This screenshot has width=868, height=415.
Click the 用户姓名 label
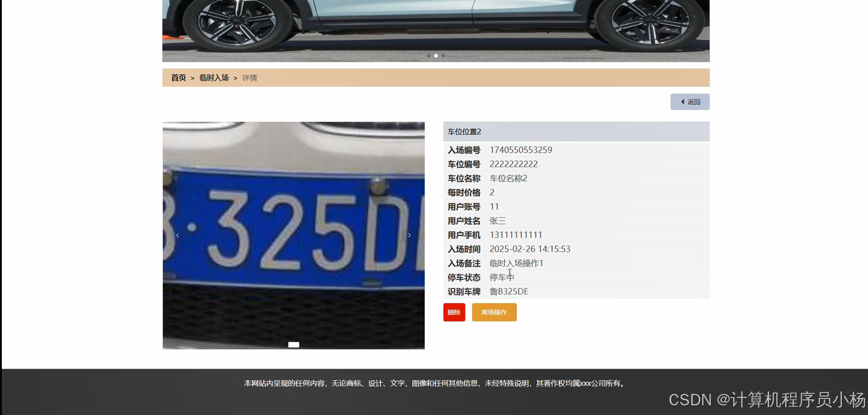[x=464, y=221]
